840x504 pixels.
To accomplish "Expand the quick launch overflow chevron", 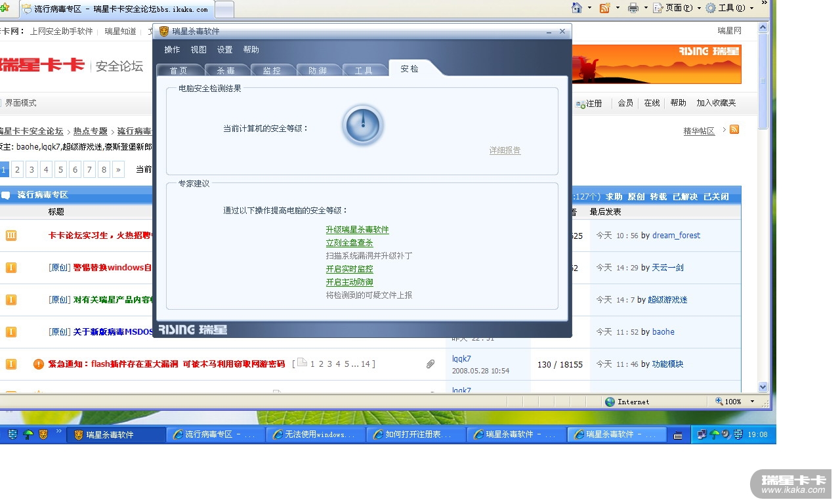I will [59, 432].
